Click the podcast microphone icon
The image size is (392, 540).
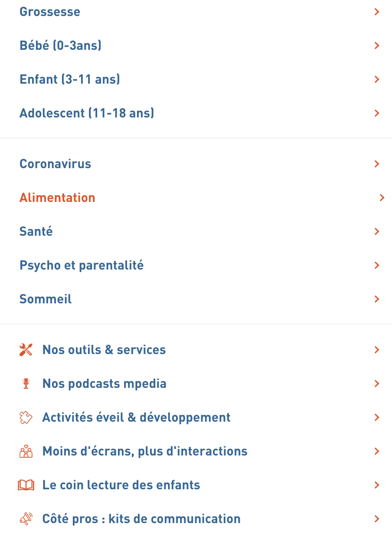[x=26, y=384]
